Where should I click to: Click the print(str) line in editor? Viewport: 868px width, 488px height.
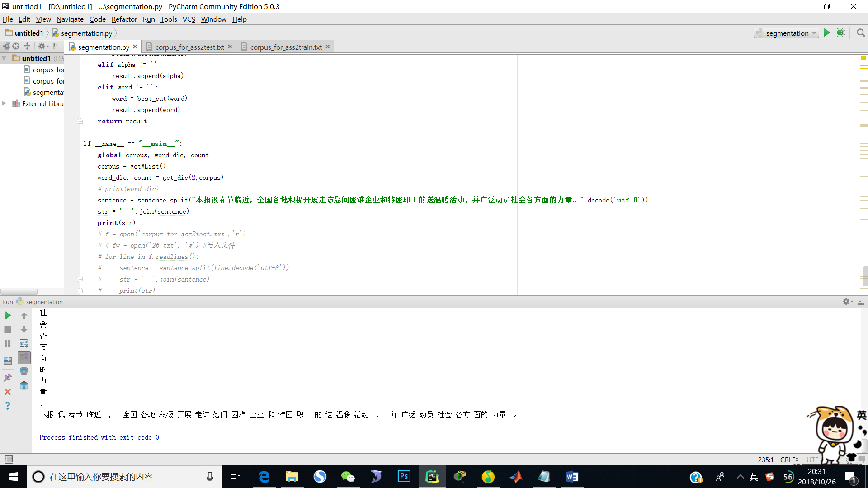(x=116, y=223)
